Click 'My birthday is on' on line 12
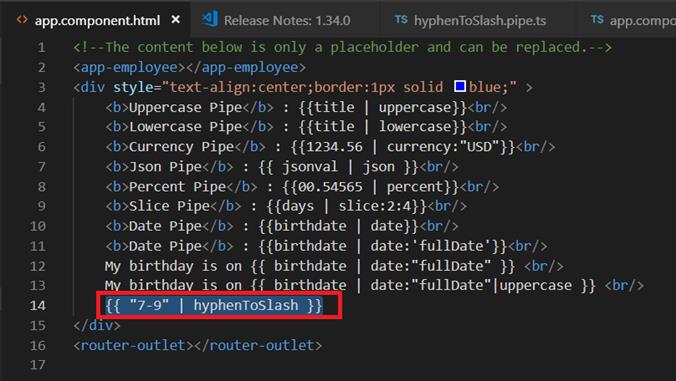Viewport: 676px width, 381px height. (173, 266)
